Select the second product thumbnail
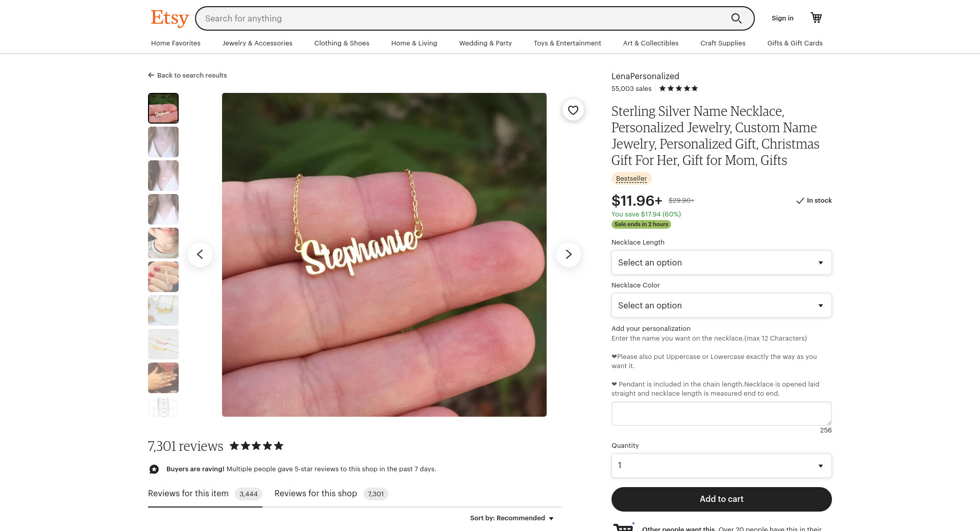Screen dimensions: 980x531 coord(163,142)
